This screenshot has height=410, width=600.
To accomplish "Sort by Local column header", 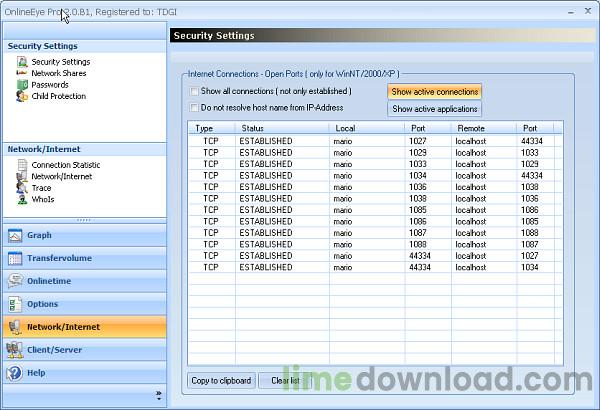I will [367, 128].
